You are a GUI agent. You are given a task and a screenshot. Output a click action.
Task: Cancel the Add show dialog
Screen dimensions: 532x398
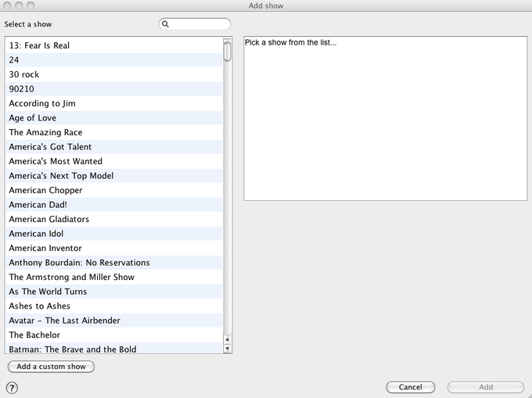pyautogui.click(x=410, y=387)
